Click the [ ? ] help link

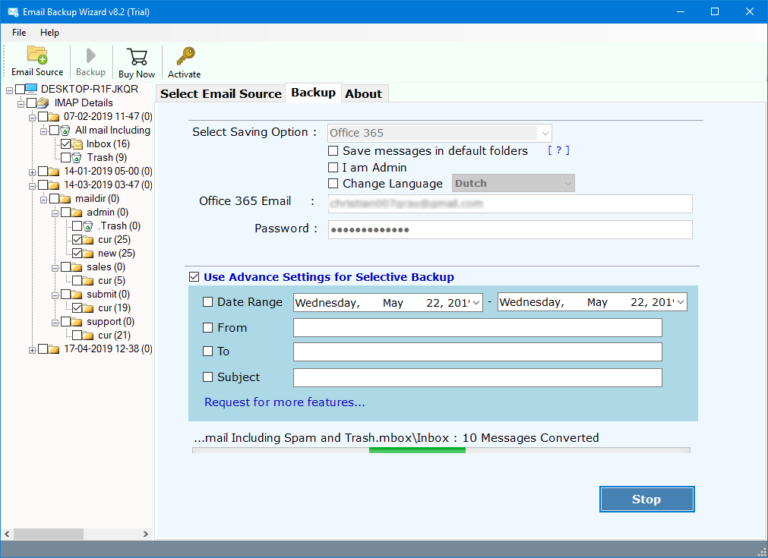click(558, 150)
